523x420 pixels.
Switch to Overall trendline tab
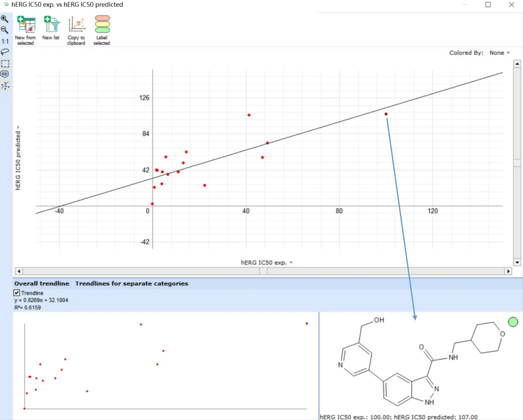pos(42,284)
